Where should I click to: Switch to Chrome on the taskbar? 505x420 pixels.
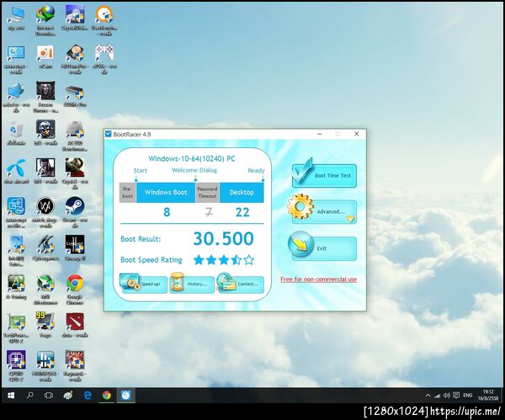click(107, 396)
